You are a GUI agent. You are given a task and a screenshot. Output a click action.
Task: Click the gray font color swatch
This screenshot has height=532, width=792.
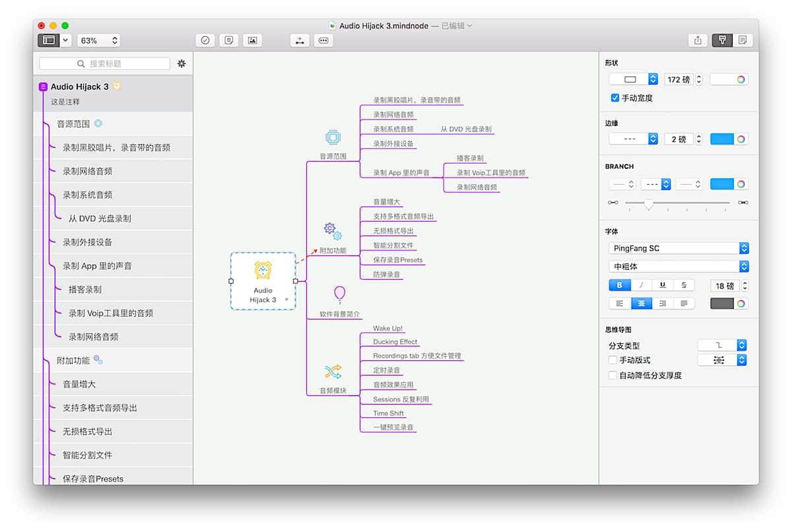(722, 304)
